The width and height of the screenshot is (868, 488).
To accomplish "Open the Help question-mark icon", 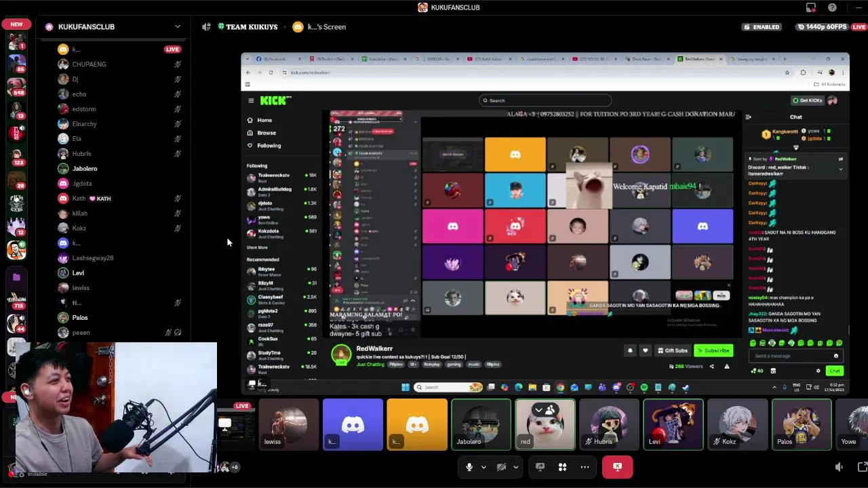I will pyautogui.click(x=832, y=7).
